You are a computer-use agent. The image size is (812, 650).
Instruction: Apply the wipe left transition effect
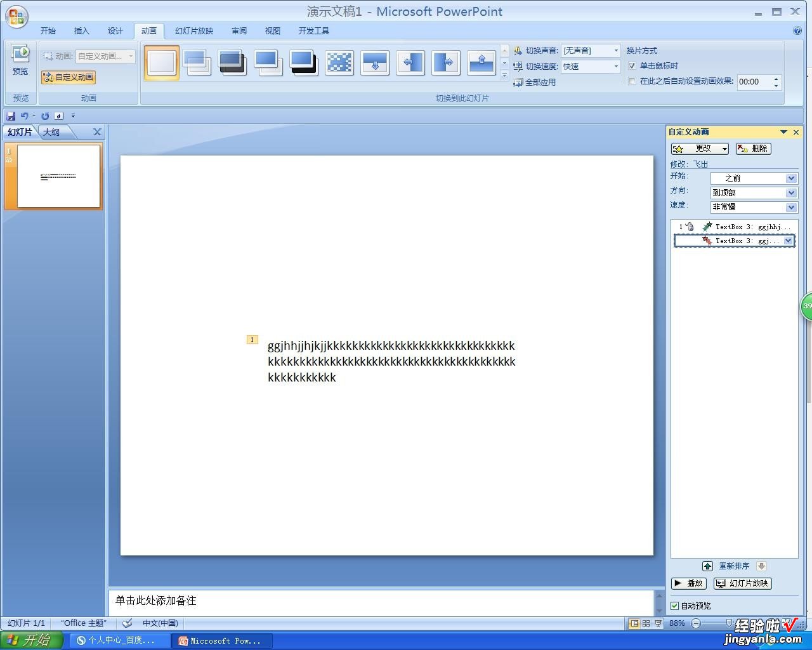pos(410,62)
